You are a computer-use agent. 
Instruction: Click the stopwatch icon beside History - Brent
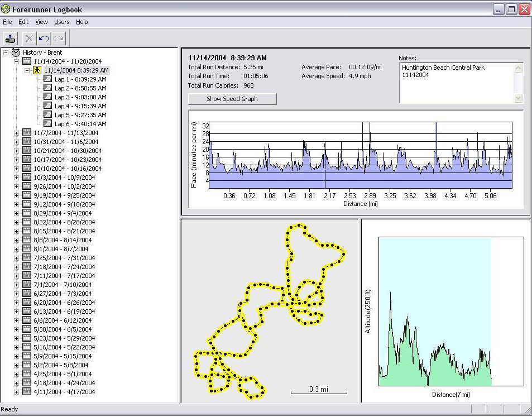click(x=16, y=52)
